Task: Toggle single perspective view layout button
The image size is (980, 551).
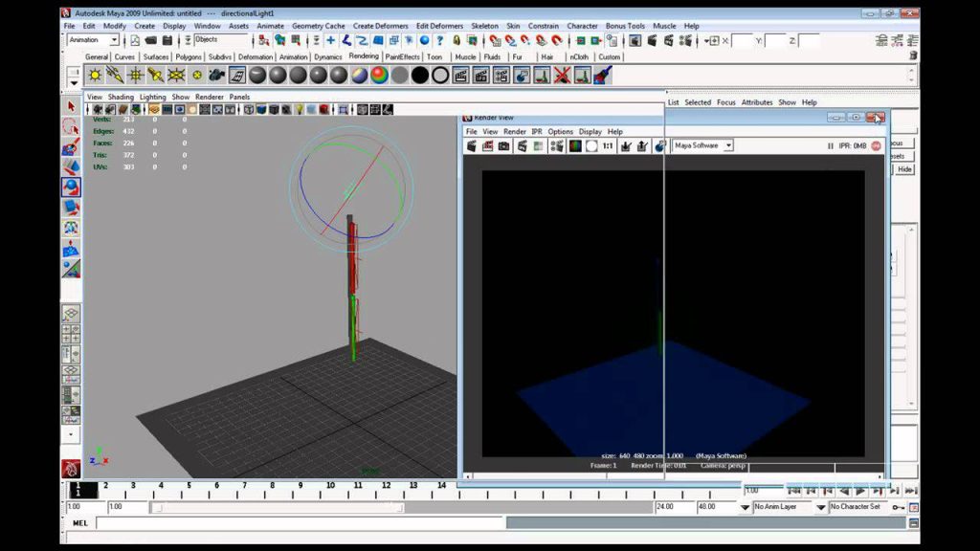Action: (71, 313)
